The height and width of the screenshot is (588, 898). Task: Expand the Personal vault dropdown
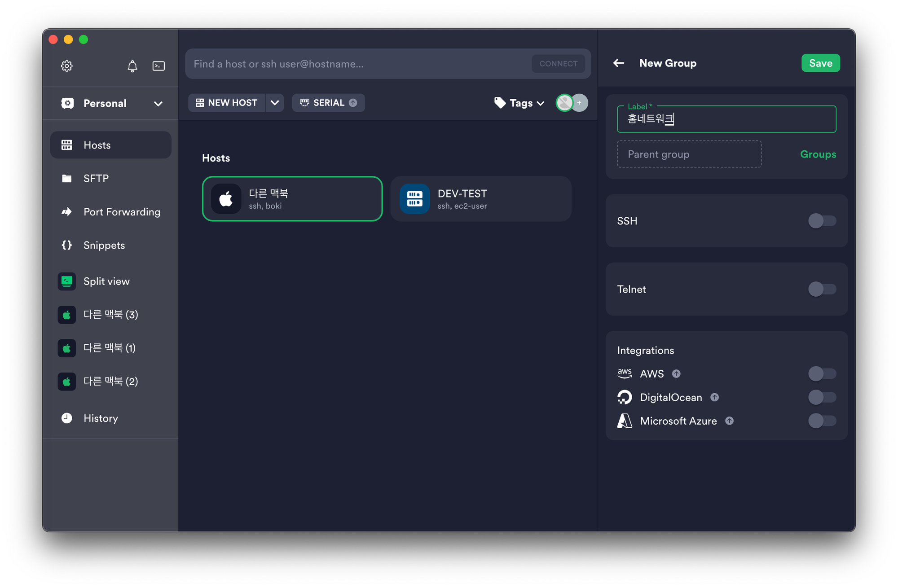point(158,104)
